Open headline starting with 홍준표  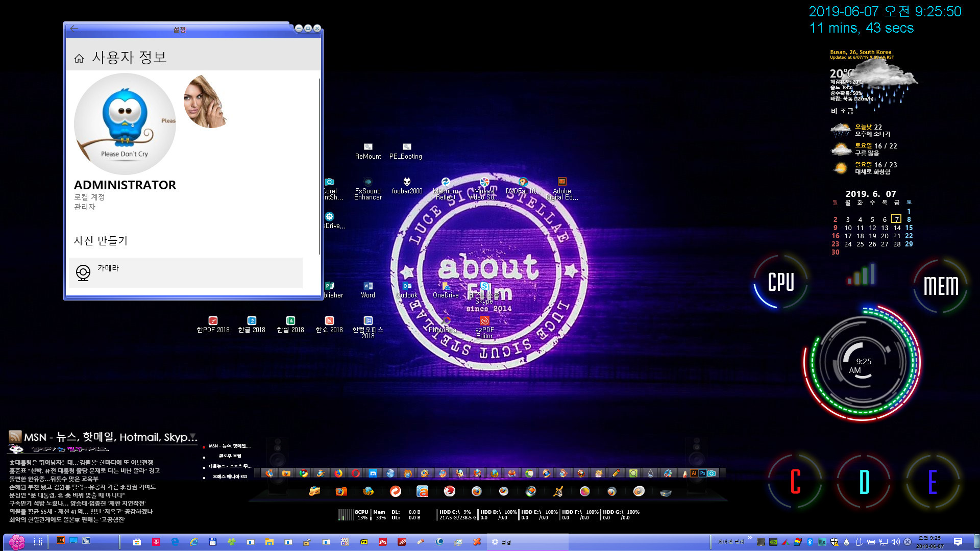(x=84, y=470)
